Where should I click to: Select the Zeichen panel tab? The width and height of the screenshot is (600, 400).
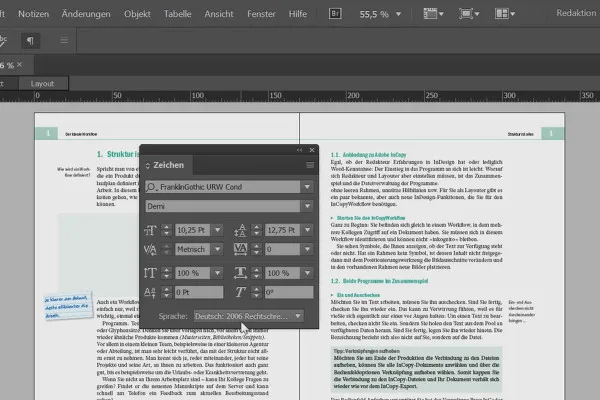tap(166, 165)
